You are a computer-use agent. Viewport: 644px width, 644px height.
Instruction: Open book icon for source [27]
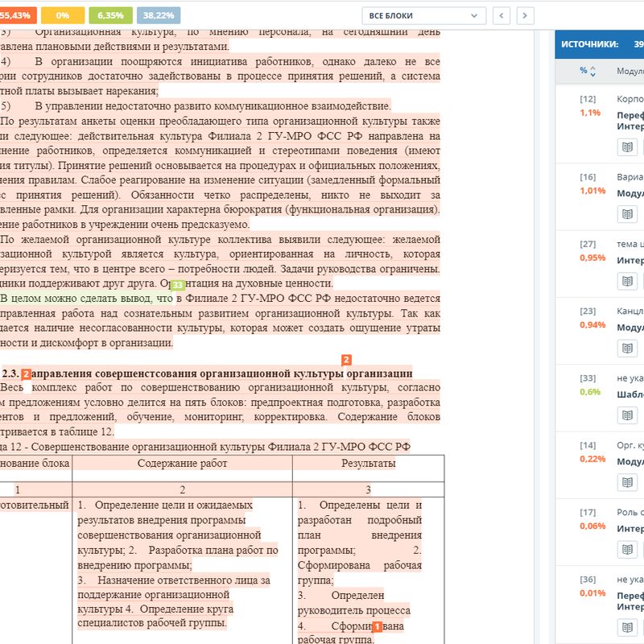pos(628,281)
